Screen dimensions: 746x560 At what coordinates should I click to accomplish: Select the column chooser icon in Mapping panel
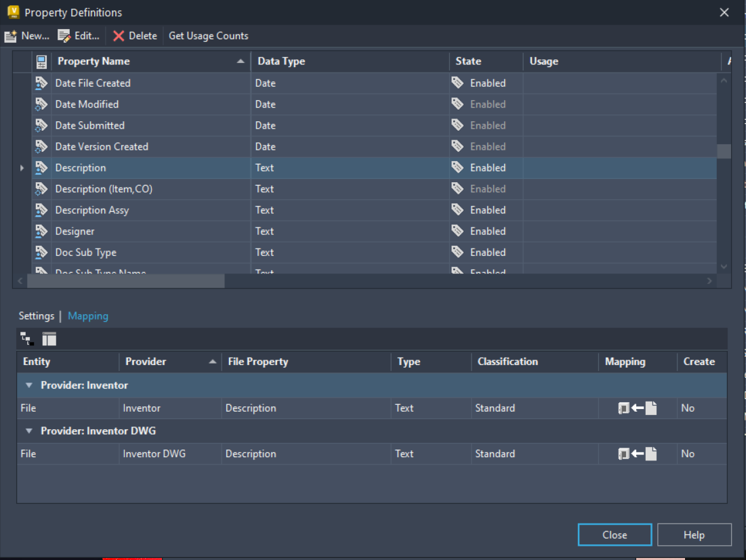(49, 339)
